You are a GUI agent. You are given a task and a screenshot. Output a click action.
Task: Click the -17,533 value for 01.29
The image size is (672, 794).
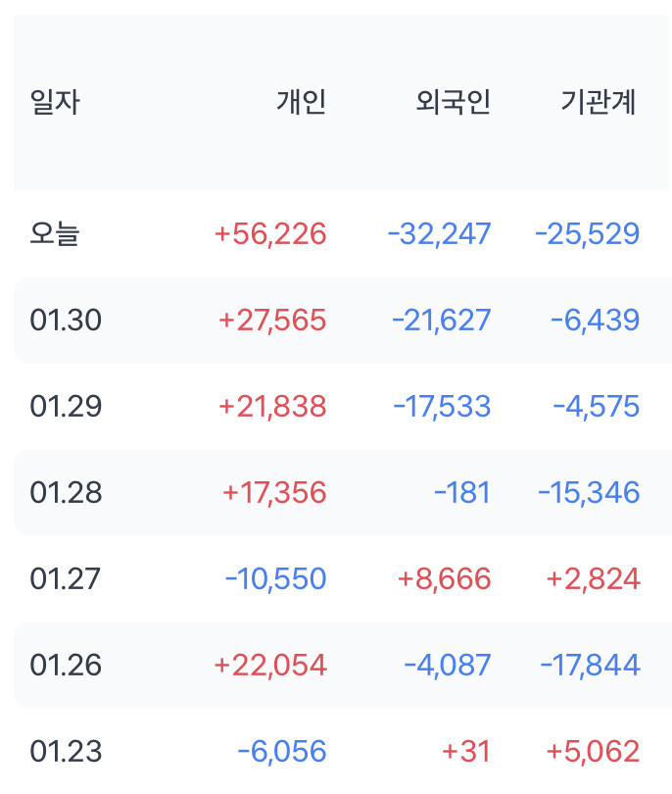click(442, 407)
